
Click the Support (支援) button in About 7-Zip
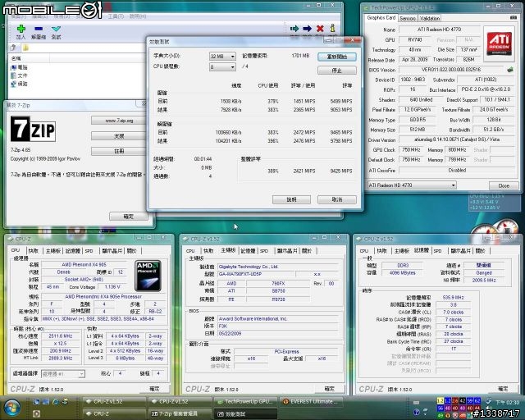click(x=118, y=136)
